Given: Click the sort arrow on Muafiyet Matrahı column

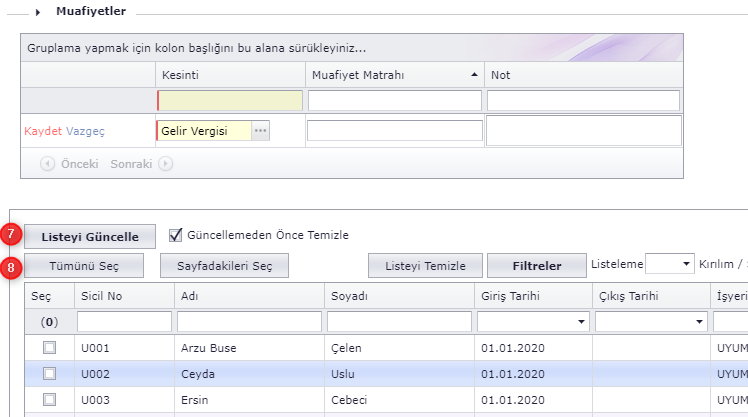Looking at the screenshot, I should pyautogui.click(x=473, y=76).
